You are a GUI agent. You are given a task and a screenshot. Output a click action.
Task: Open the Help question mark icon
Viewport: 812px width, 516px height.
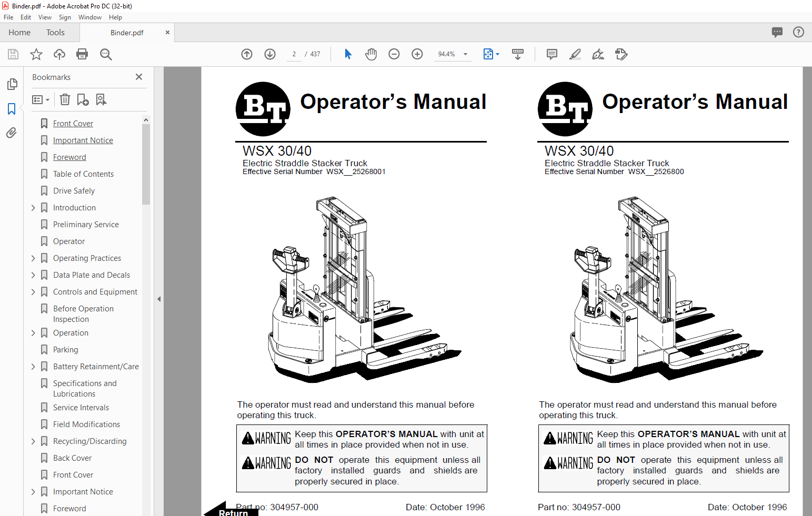pyautogui.click(x=798, y=32)
